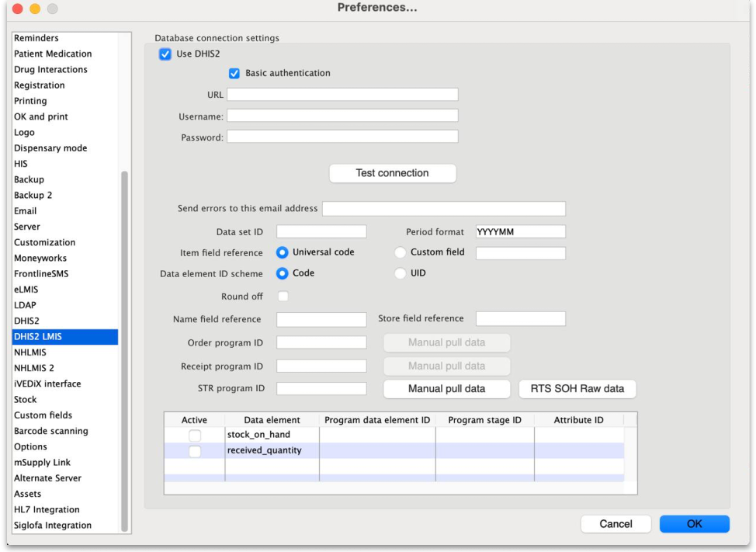Select Barcode scanning in the sidebar
756x552 pixels.
[x=50, y=431]
